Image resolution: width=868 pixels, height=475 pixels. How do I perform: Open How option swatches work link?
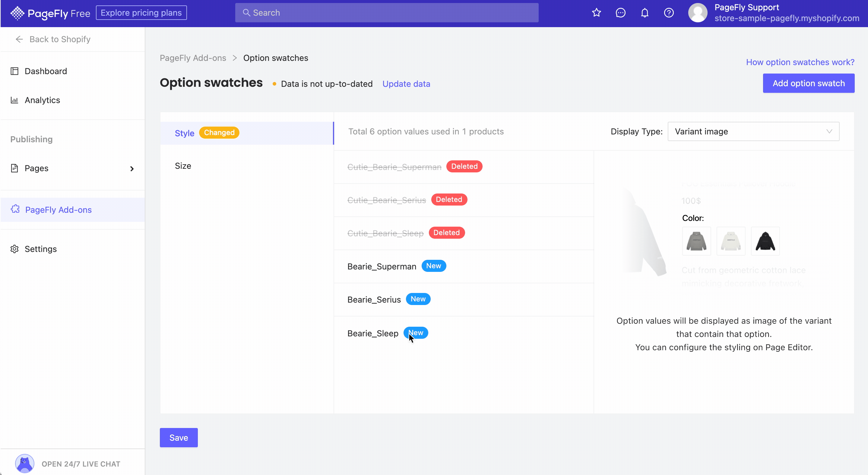point(800,62)
